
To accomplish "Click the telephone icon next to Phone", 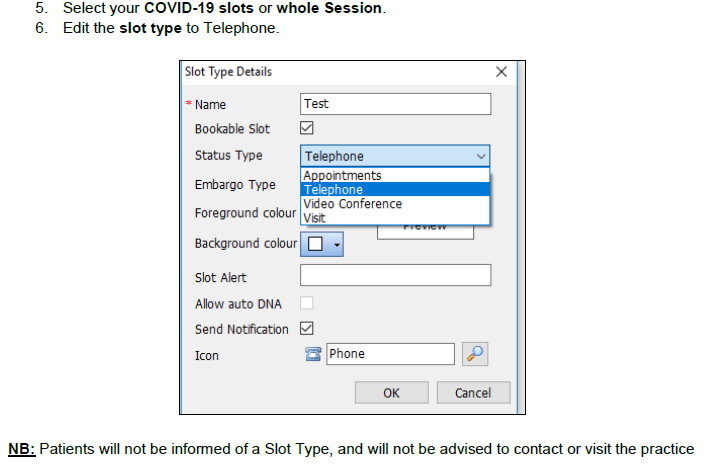I will point(315,354).
